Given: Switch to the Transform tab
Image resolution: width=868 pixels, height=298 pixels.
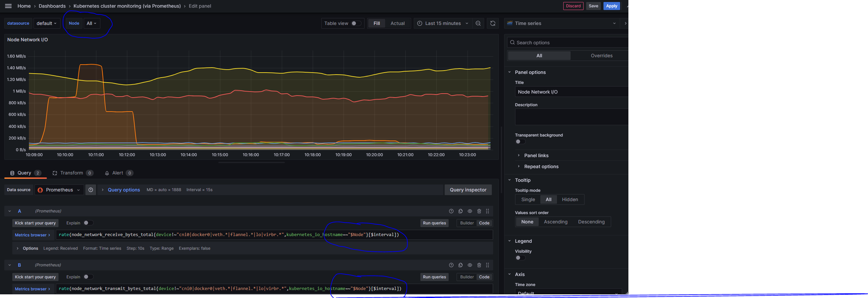Looking at the screenshot, I should (71, 173).
